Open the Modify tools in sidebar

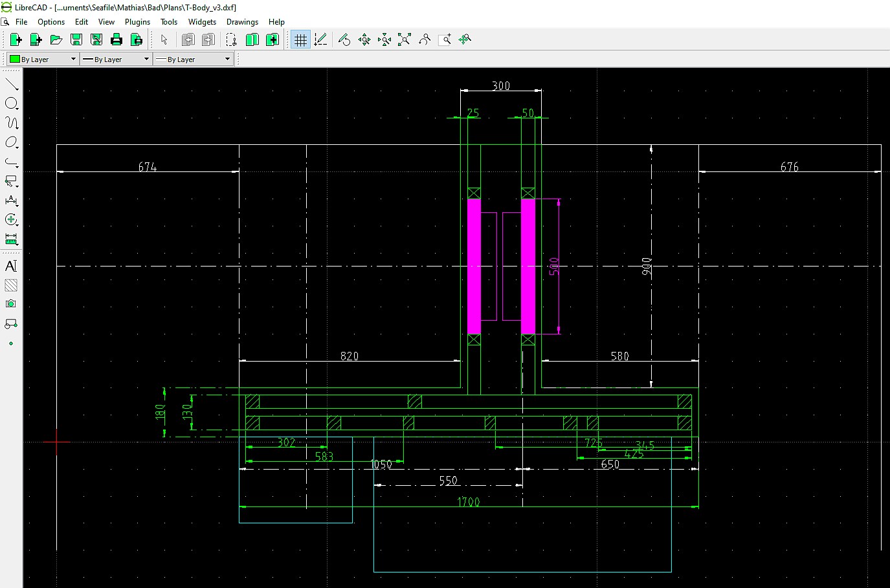(x=11, y=220)
